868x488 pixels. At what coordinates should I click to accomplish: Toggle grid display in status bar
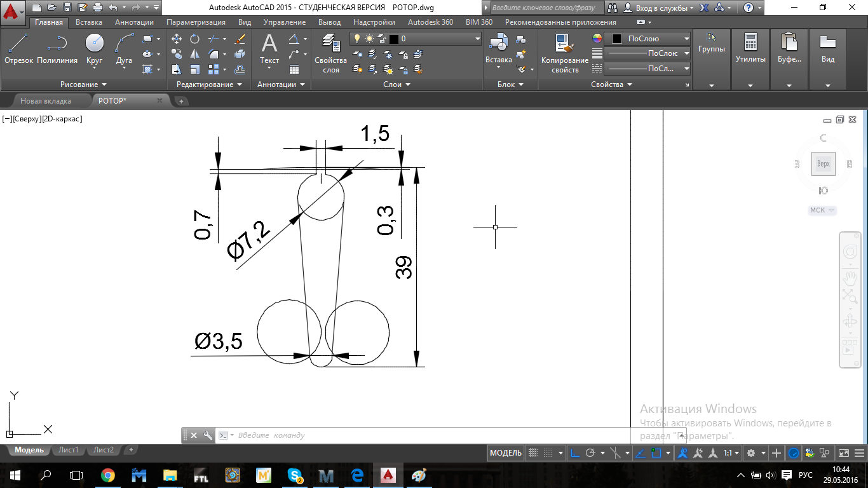(x=533, y=453)
